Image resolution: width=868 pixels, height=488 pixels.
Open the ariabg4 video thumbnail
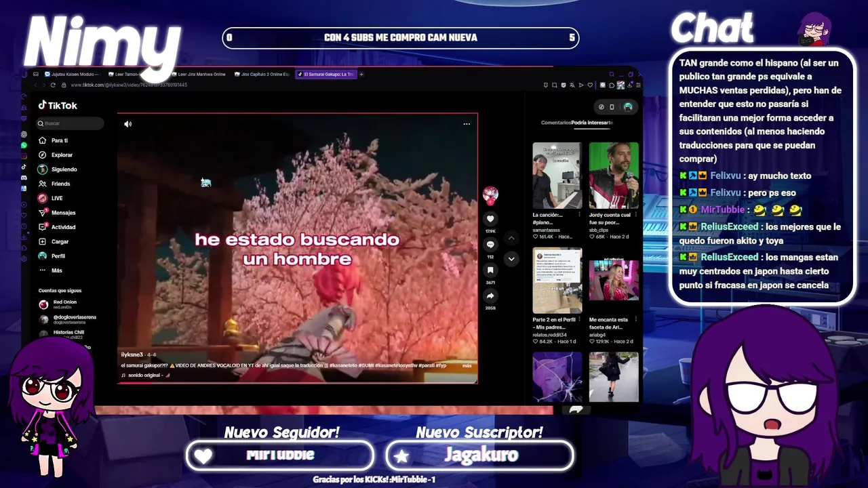point(614,281)
